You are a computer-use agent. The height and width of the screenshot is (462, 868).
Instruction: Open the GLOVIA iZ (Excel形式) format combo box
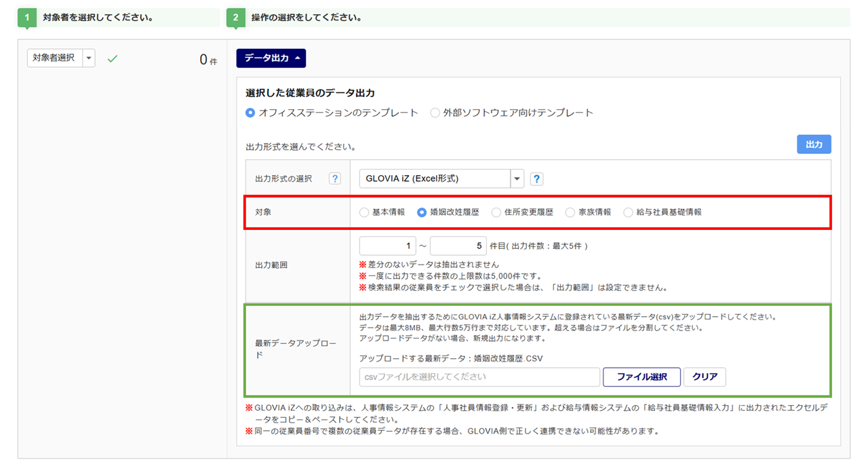441,179
